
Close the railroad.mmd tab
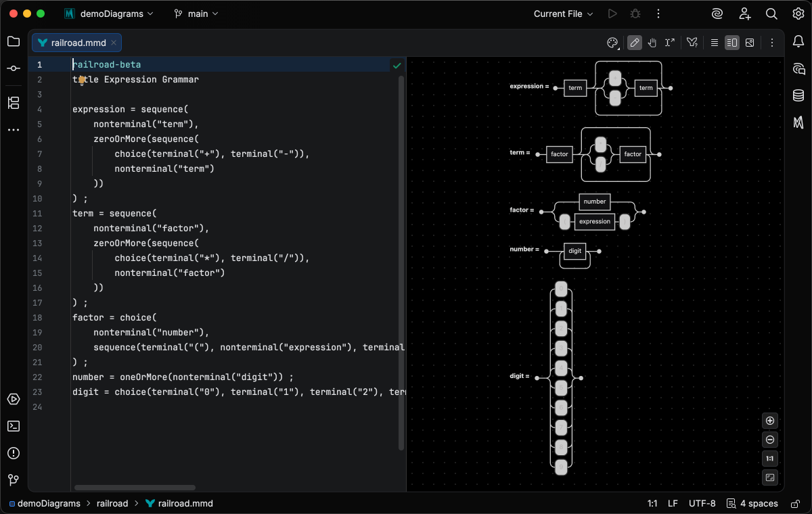click(114, 43)
